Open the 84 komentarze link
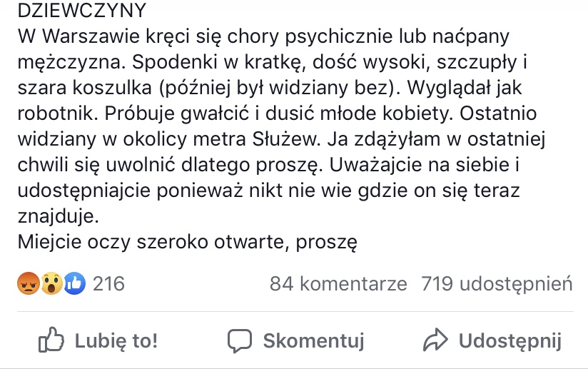 pos(338,283)
